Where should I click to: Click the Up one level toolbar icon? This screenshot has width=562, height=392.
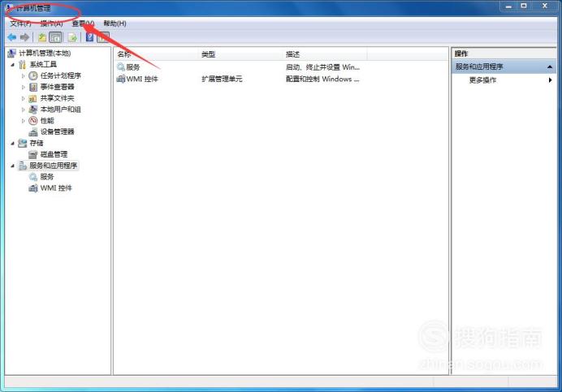pos(42,37)
